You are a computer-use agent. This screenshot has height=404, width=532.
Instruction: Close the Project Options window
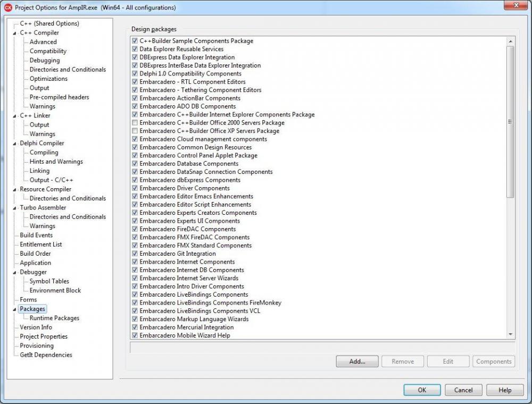tap(516, 5)
